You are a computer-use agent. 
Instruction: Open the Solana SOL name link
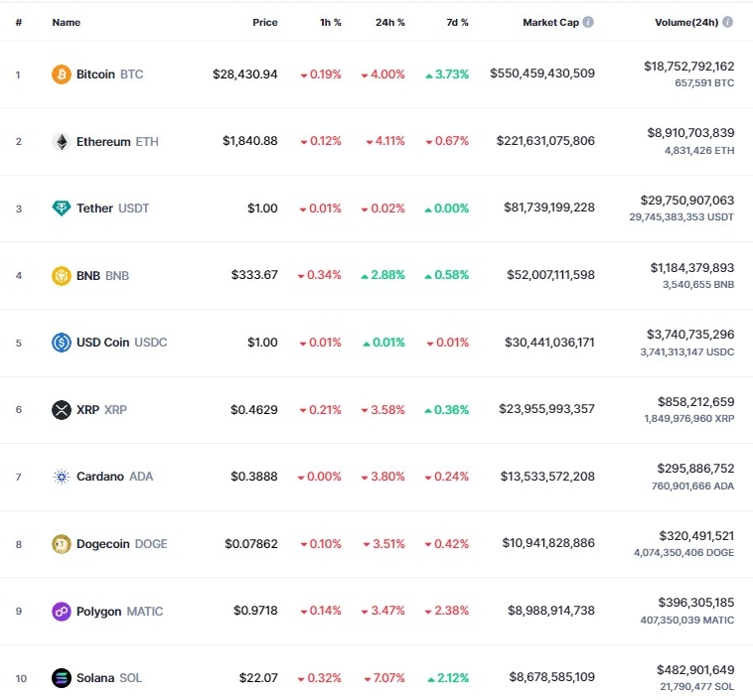[109, 678]
